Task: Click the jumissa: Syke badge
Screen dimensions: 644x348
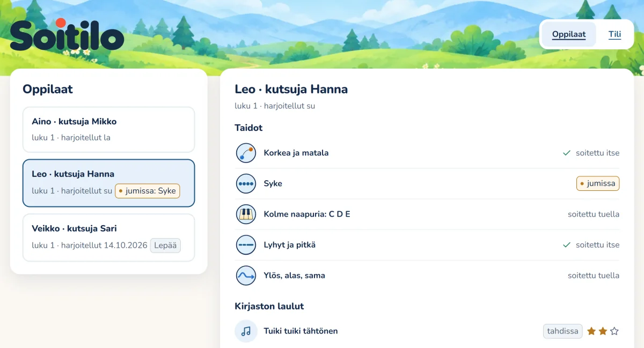Action: pyautogui.click(x=148, y=191)
